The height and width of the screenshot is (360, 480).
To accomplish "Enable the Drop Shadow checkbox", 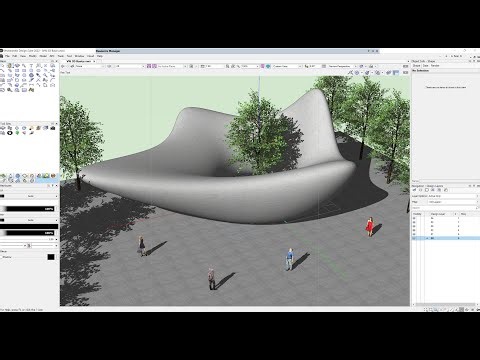I will pos(1,257).
